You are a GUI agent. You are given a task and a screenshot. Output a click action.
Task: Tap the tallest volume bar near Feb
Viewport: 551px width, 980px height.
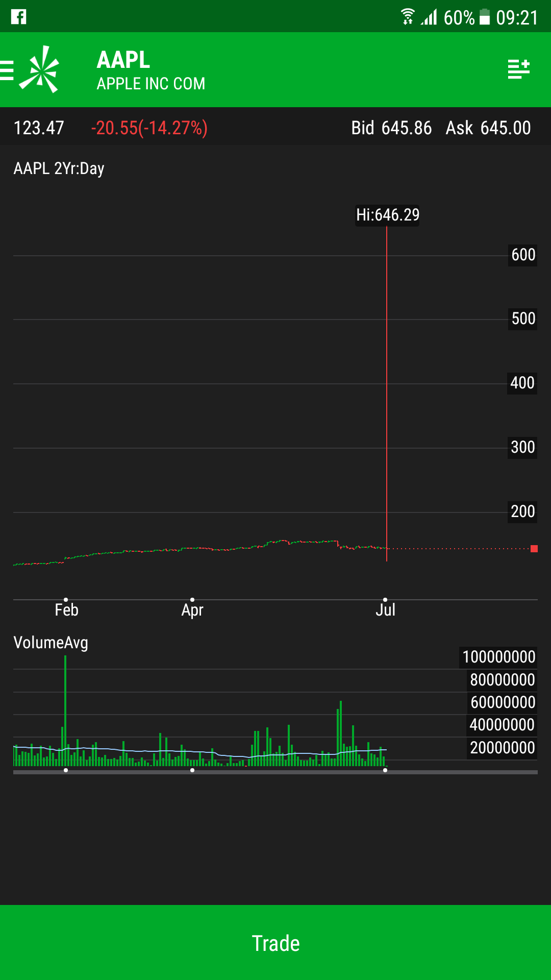click(65, 710)
